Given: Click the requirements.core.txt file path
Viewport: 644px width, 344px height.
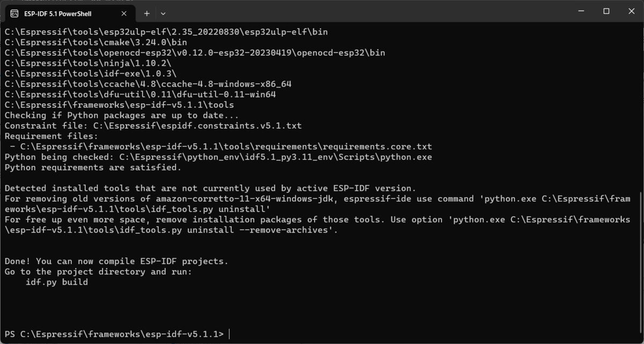Looking at the screenshot, I should [226, 147].
